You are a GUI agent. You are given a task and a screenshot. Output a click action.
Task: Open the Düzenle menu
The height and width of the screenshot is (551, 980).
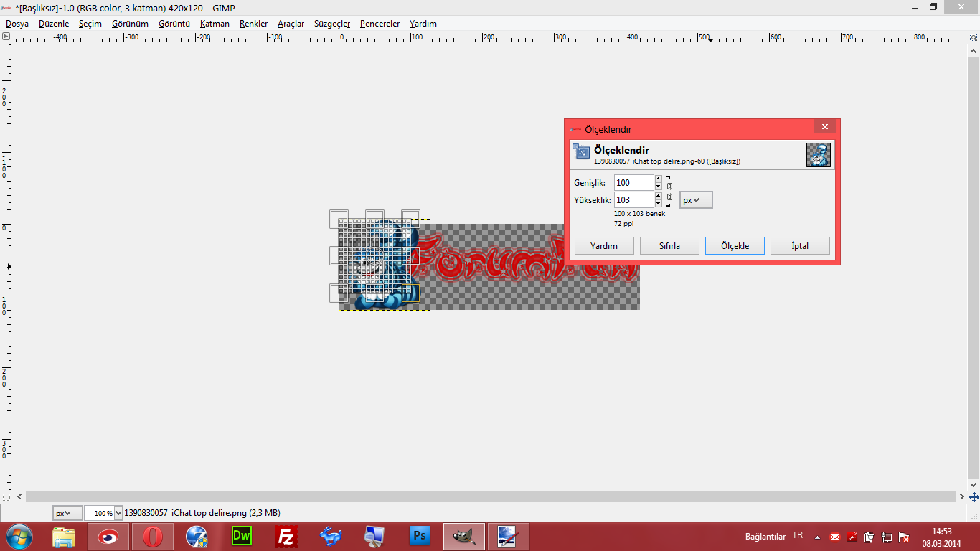point(54,24)
